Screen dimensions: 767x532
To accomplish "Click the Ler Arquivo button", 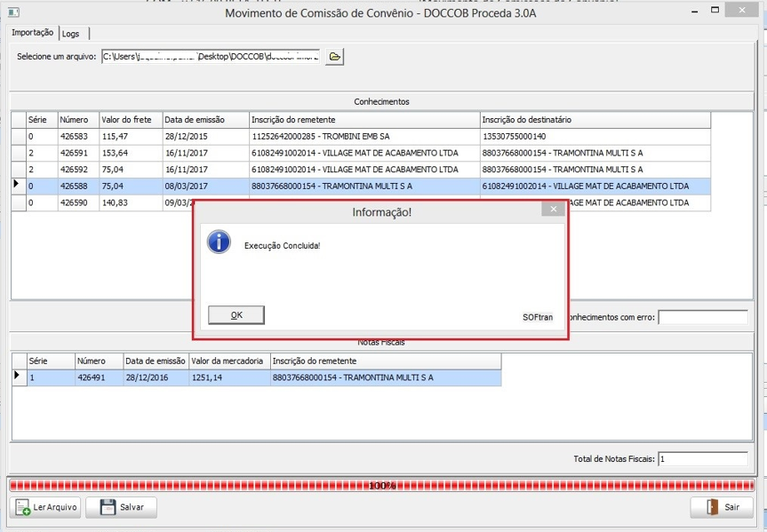I will (45, 507).
